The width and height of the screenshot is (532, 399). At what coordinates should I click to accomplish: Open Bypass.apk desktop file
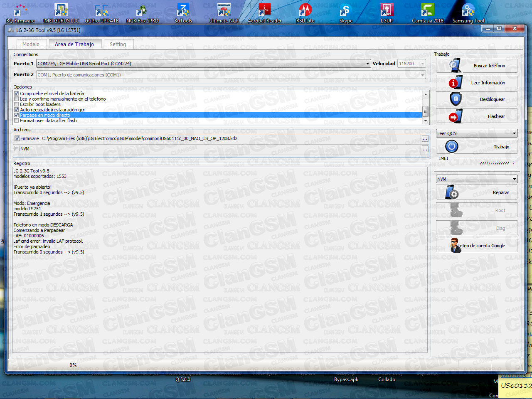coord(346,379)
